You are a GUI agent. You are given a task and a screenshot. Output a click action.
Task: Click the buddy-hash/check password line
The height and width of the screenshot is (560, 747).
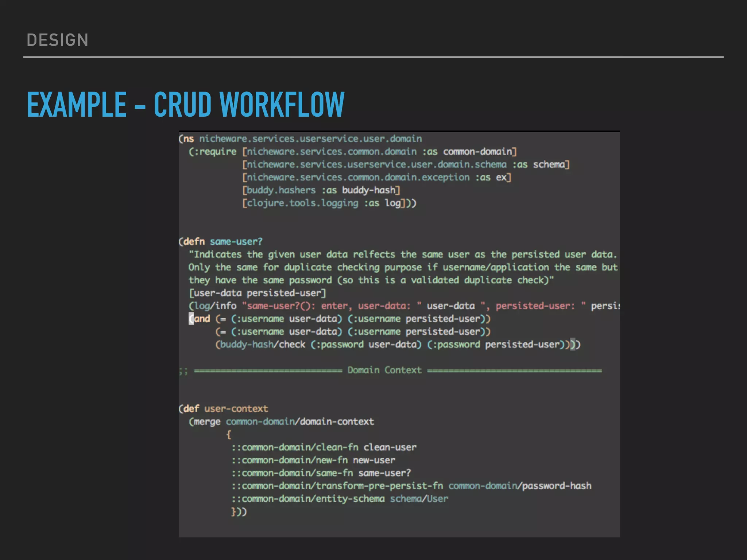tap(398, 345)
